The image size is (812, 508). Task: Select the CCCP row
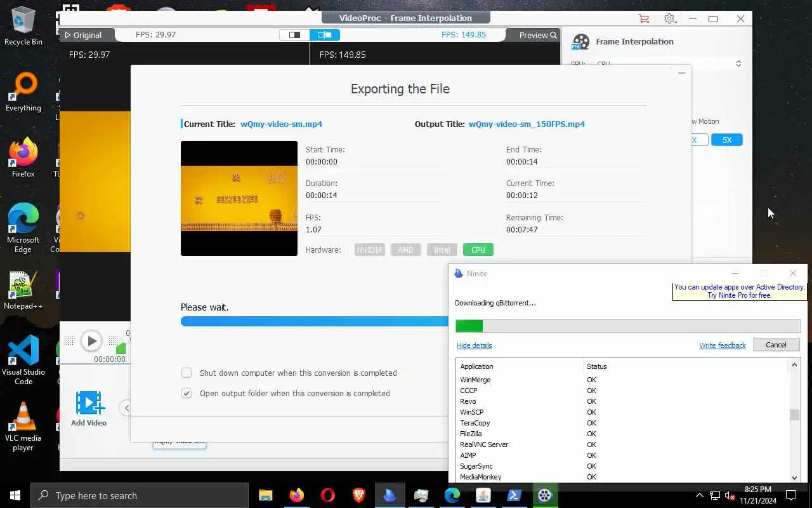623,391
